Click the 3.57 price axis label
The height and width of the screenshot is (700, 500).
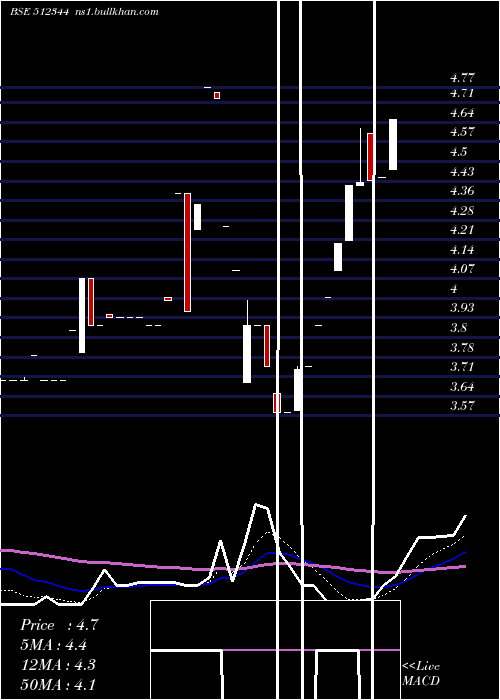click(x=462, y=405)
